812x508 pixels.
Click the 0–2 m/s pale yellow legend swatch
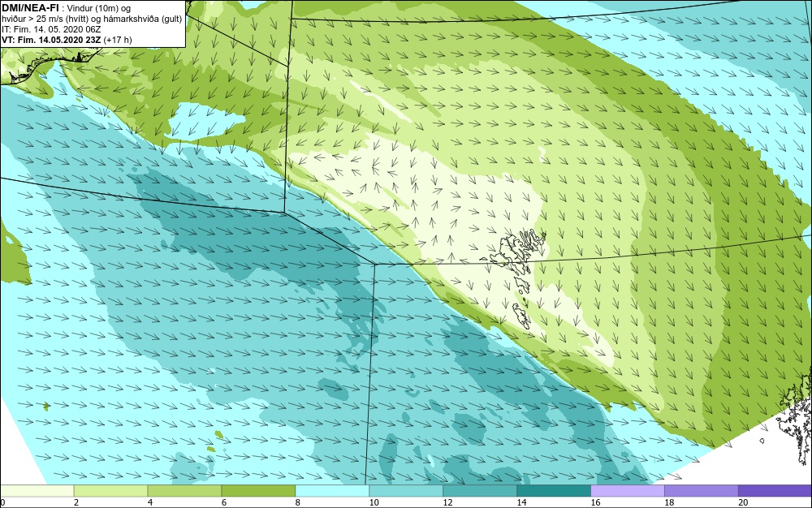pos(37,490)
